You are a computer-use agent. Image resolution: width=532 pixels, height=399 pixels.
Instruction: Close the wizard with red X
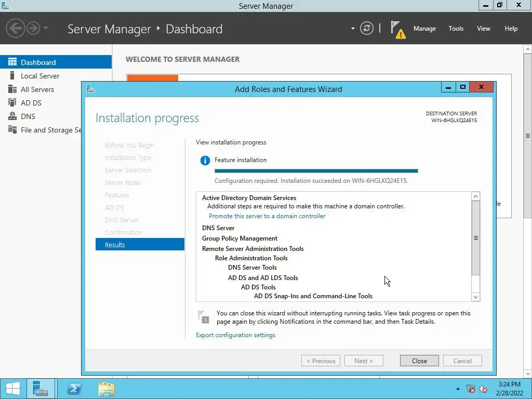click(481, 87)
